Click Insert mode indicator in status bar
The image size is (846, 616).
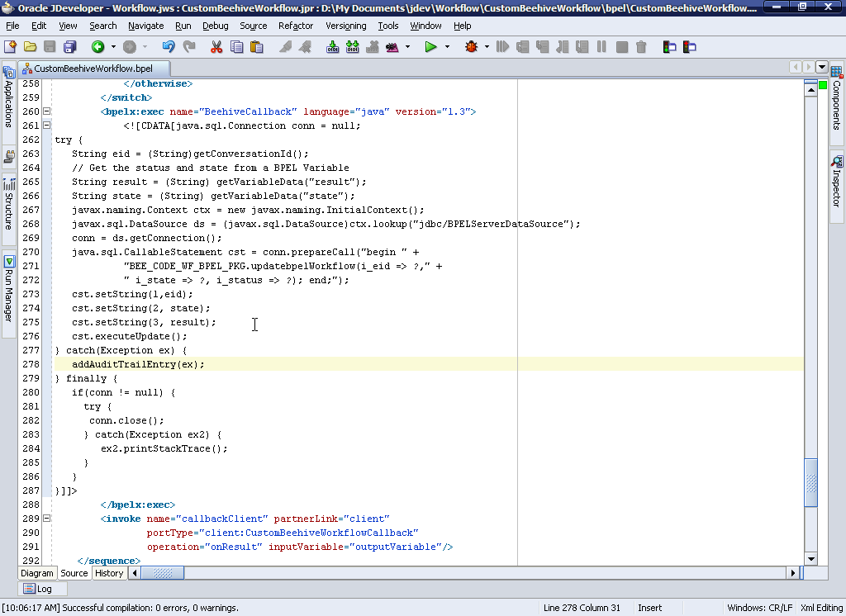pos(649,607)
